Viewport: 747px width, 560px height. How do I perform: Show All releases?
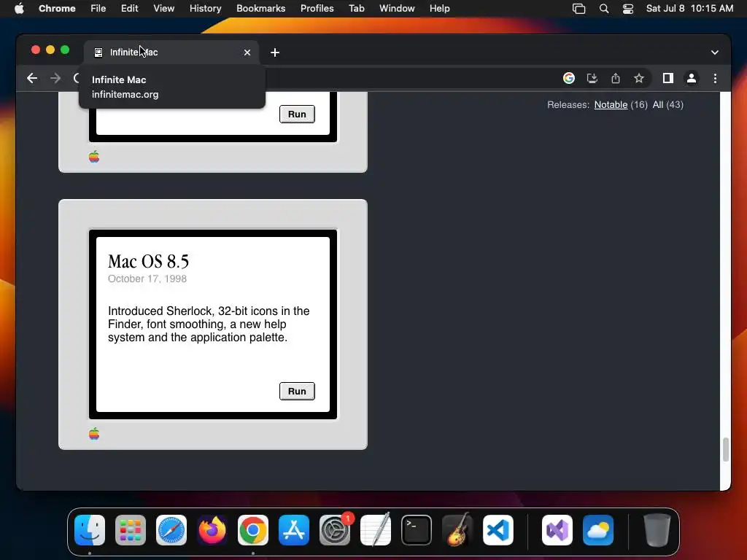coord(657,105)
